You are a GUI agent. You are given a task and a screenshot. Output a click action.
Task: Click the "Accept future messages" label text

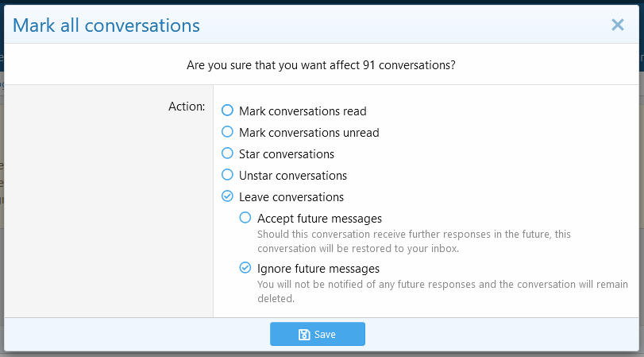click(320, 219)
